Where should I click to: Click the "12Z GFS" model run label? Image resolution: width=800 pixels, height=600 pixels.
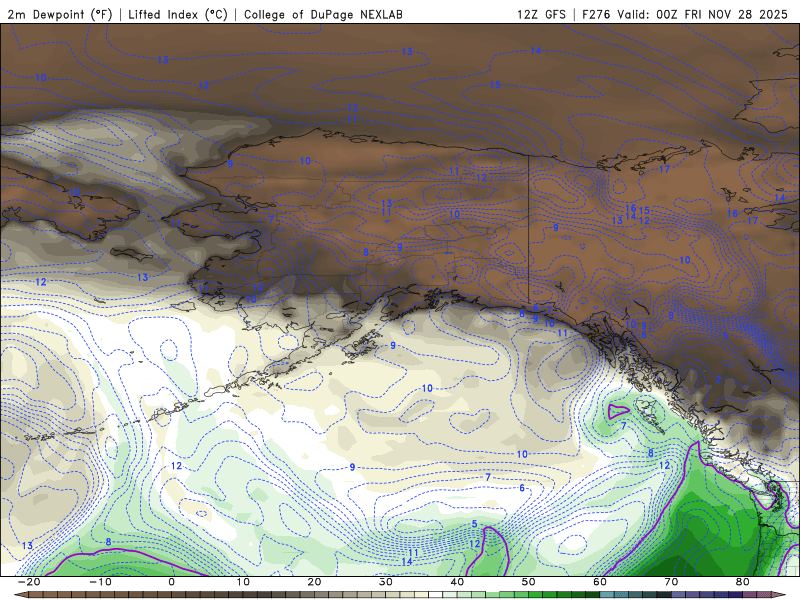pos(541,14)
